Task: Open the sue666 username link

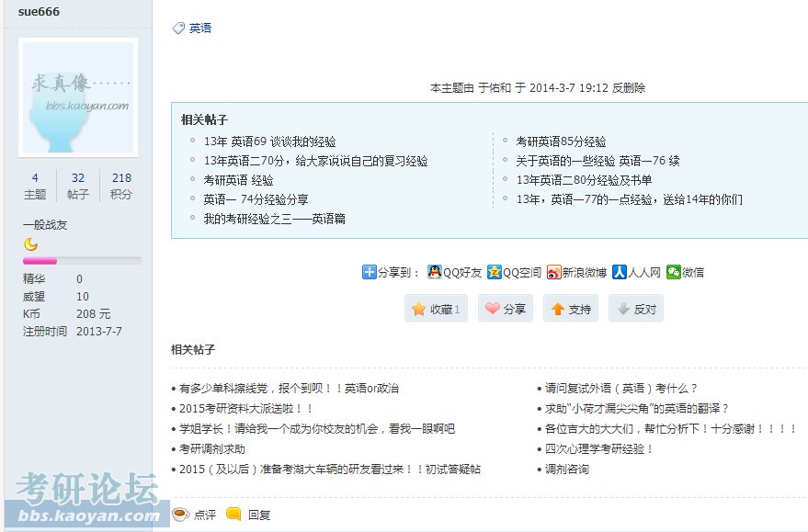Action: click(x=39, y=11)
